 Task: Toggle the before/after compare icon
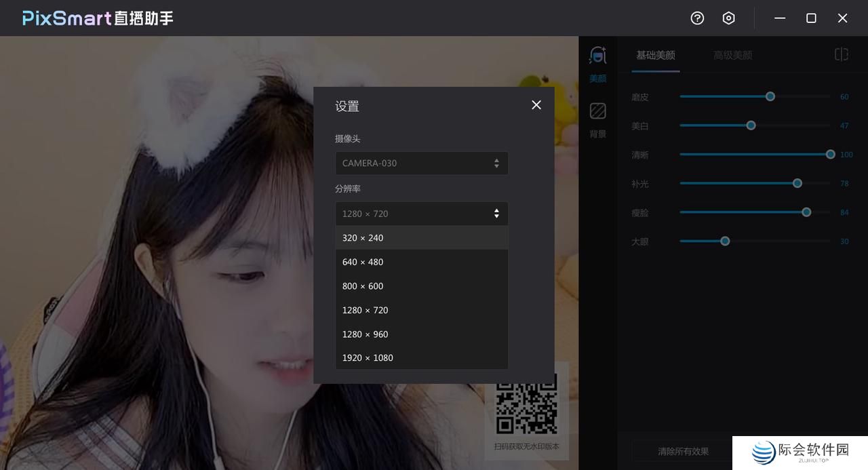click(x=841, y=54)
